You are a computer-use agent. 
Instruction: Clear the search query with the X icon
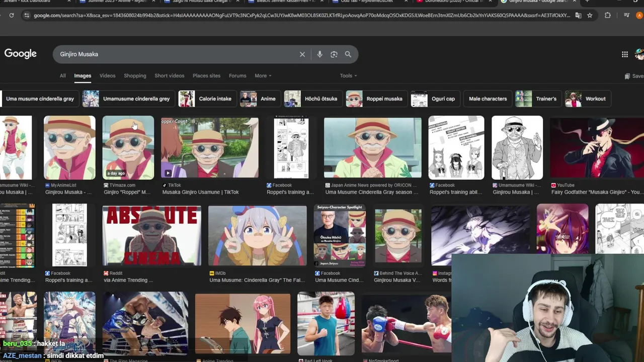tap(302, 54)
